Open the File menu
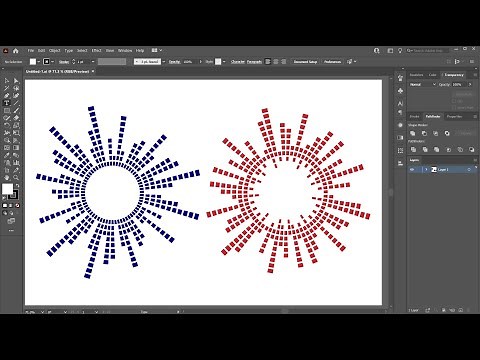480x360 pixels. [x=31, y=51]
